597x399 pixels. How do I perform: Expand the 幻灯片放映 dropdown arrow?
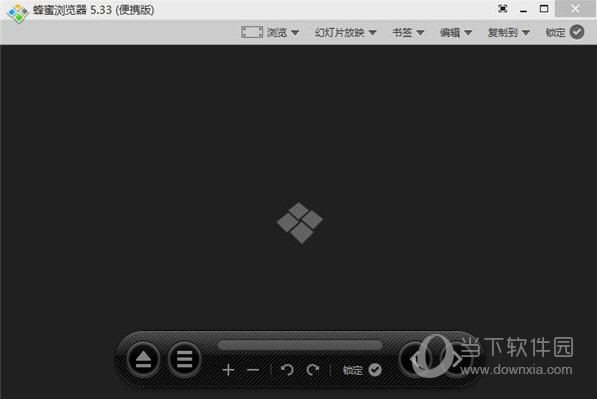tap(372, 33)
